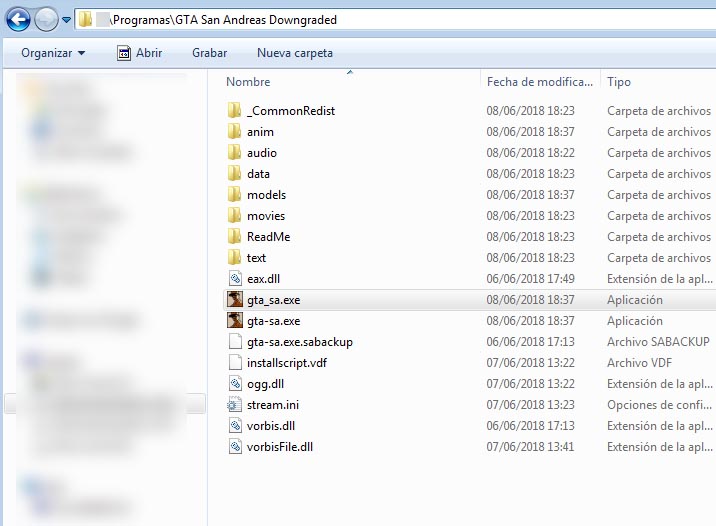The image size is (716, 526).
Task: Click the Abrir toolbar button
Action: [x=139, y=53]
